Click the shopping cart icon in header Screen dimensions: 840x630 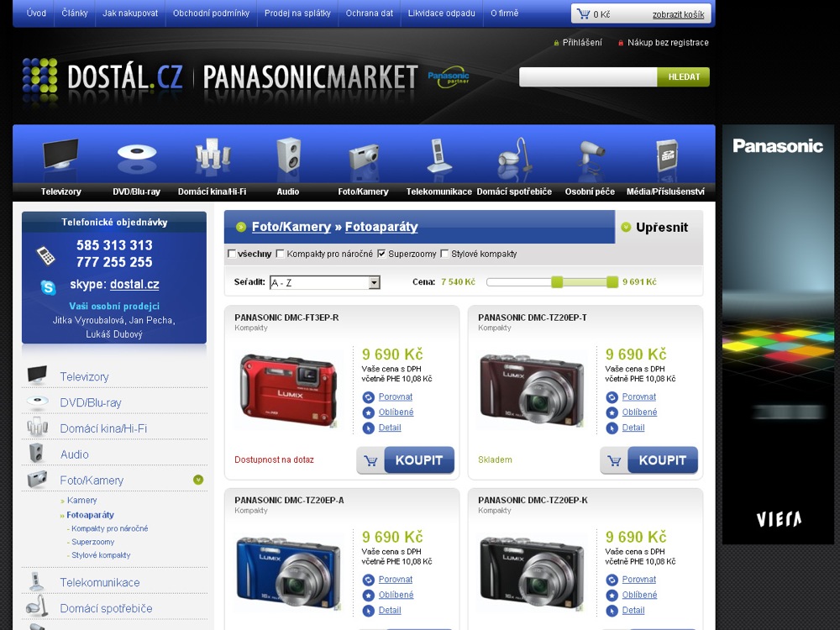click(x=583, y=14)
